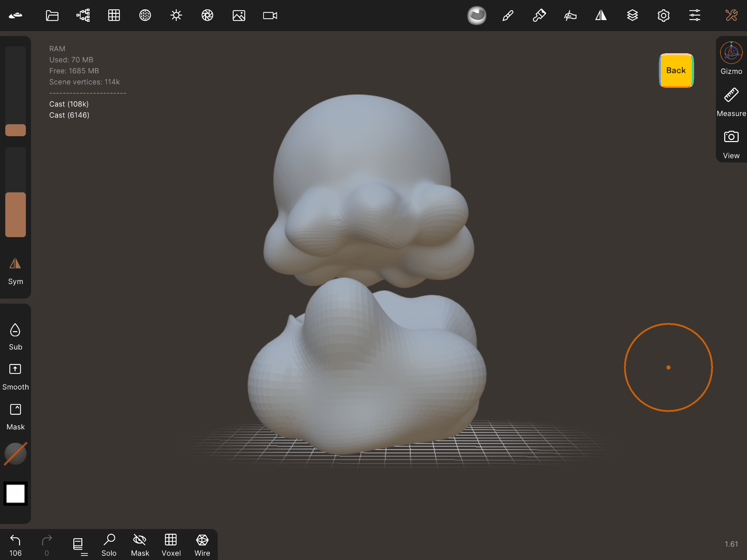747x560 pixels.
Task: Open Material sphere dropdown in toolbar
Action: click(477, 16)
